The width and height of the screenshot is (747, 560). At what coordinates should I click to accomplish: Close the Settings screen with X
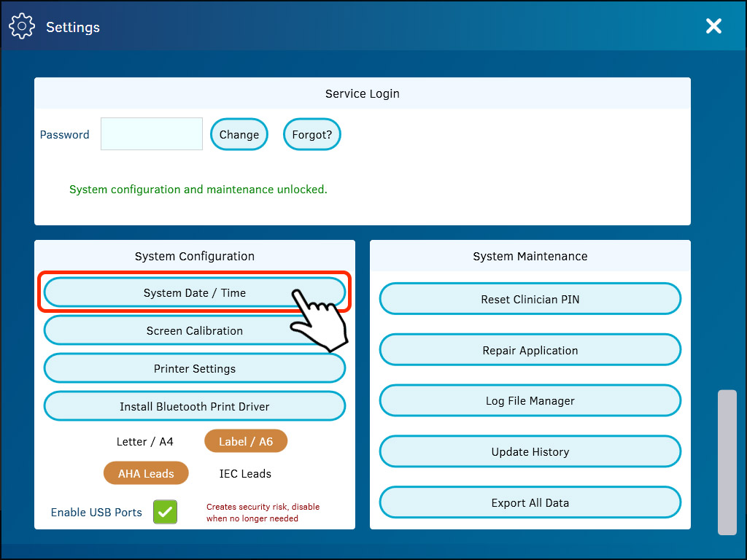[713, 26]
